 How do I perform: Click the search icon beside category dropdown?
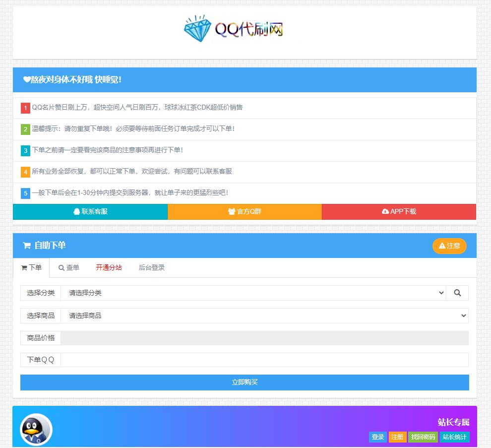[457, 293]
